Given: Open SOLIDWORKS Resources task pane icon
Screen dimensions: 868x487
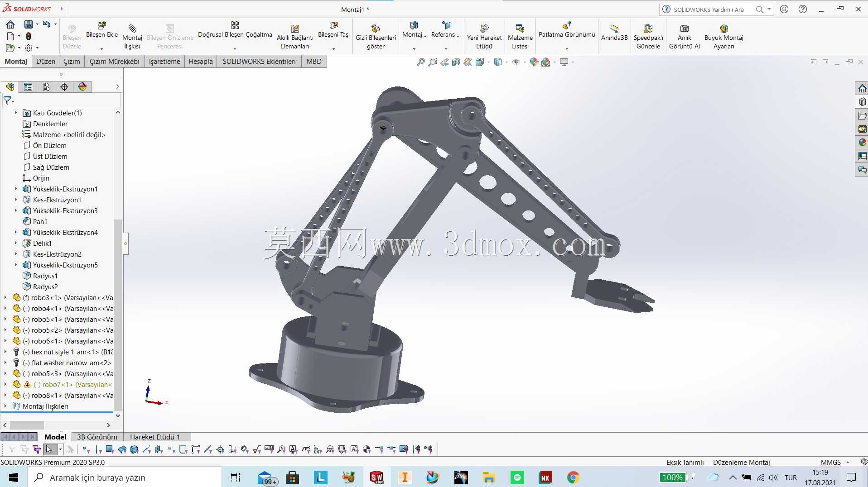Looking at the screenshot, I should pos(862,88).
